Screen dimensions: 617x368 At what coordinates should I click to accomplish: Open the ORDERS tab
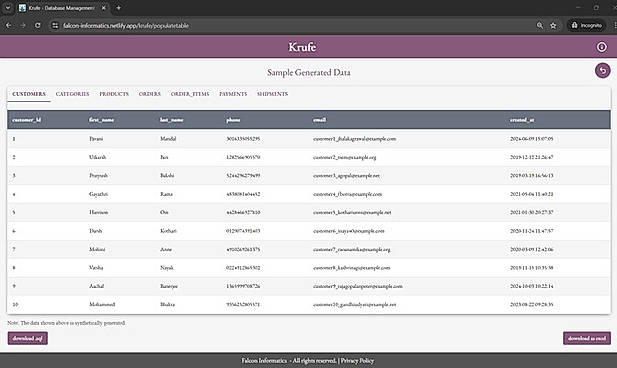coord(150,94)
